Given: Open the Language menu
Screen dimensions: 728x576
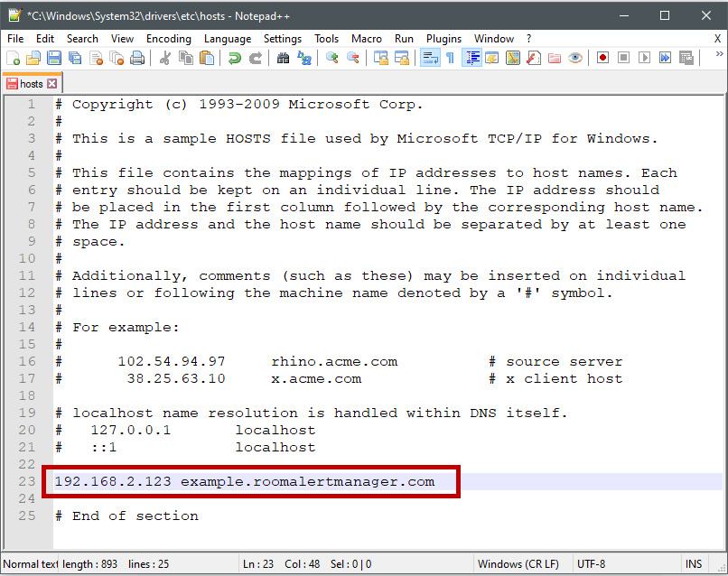Looking at the screenshot, I should (x=228, y=39).
